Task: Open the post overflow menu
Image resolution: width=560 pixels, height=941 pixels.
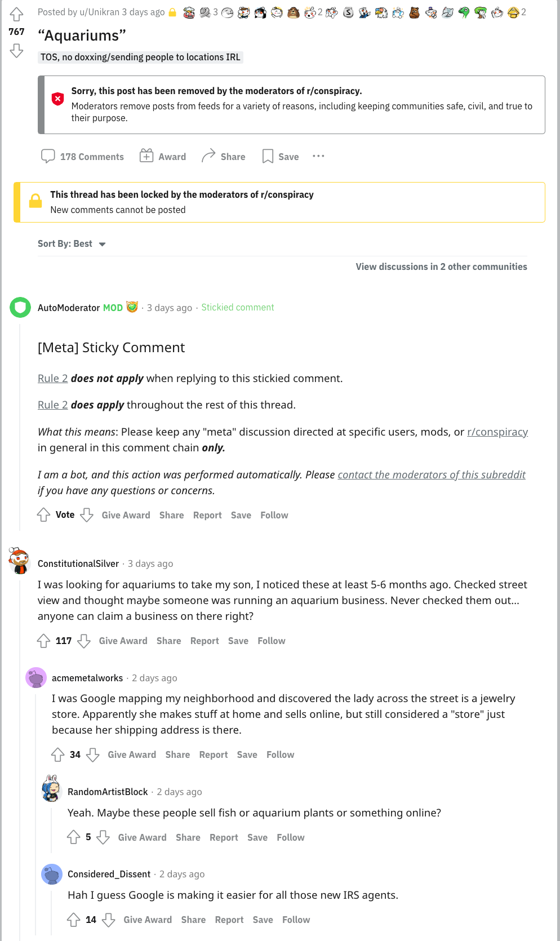Action: (x=318, y=156)
